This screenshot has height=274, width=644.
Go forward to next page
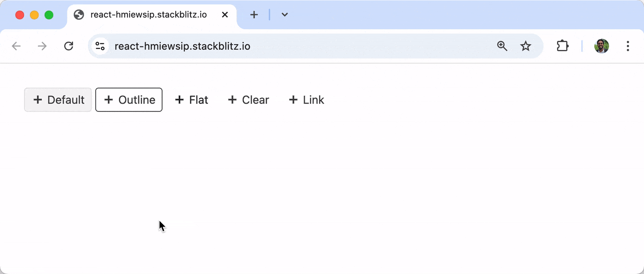[42, 46]
